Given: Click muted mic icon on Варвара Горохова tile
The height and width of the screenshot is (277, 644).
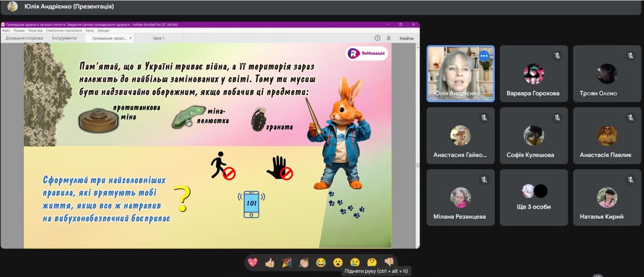Looking at the screenshot, I should click(557, 56).
